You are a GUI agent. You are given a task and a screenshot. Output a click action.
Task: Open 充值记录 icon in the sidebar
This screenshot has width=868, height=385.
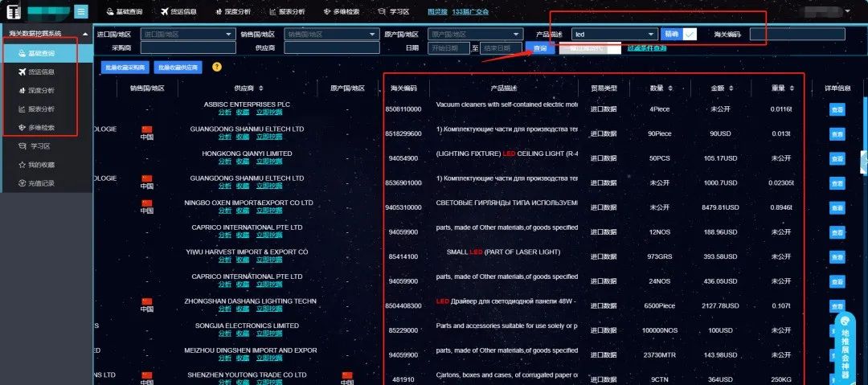pos(23,183)
